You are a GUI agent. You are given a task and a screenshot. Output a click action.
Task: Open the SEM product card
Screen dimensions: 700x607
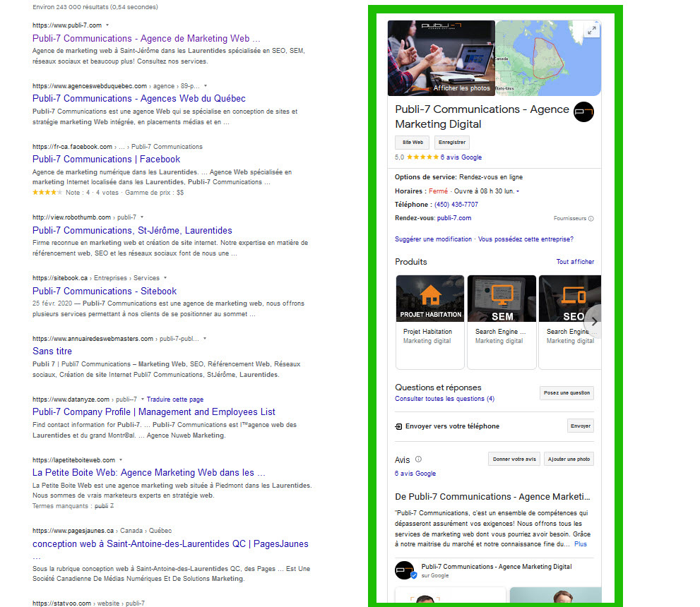pyautogui.click(x=502, y=322)
